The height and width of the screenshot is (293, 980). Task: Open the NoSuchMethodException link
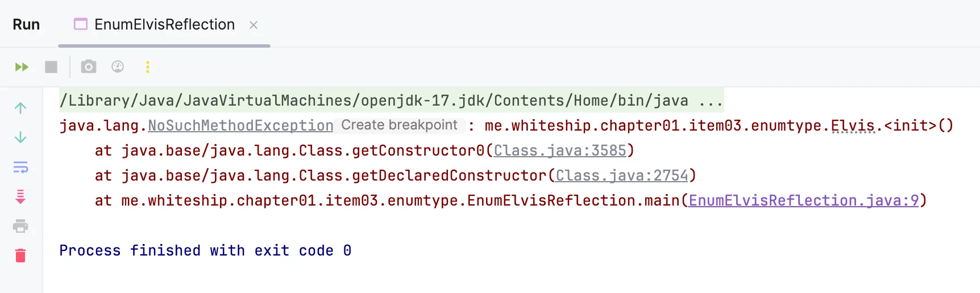tap(240, 125)
